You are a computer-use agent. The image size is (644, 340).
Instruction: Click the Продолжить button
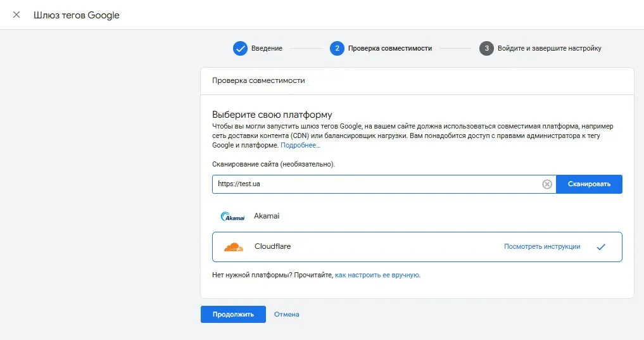point(233,314)
